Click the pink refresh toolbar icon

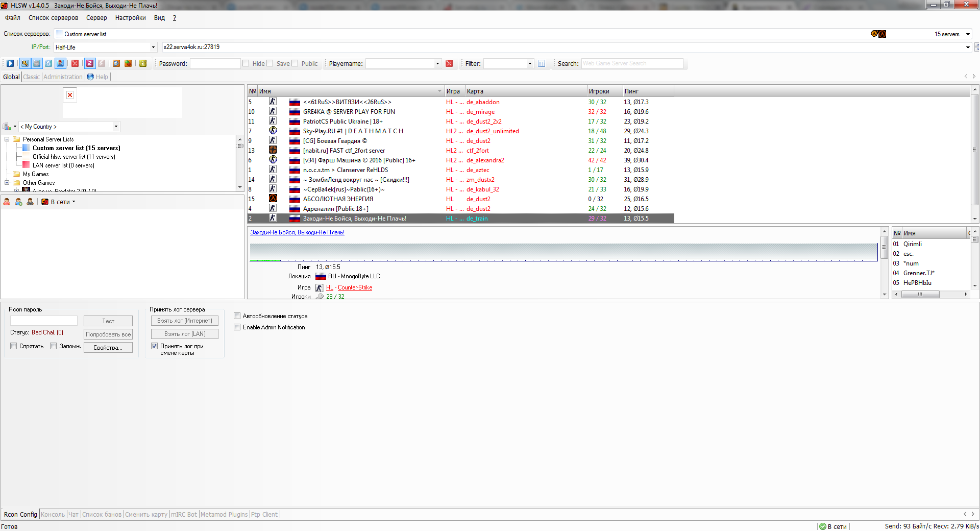90,63
